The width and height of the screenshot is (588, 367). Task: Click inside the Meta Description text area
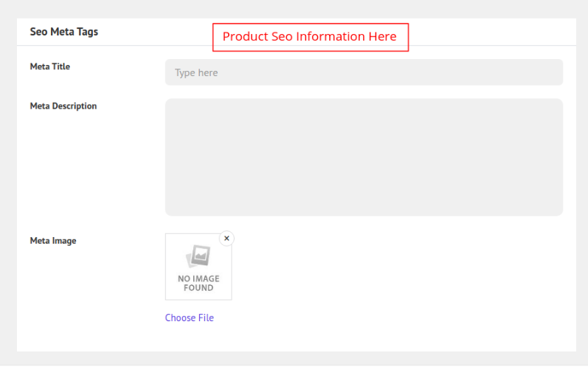point(364,157)
